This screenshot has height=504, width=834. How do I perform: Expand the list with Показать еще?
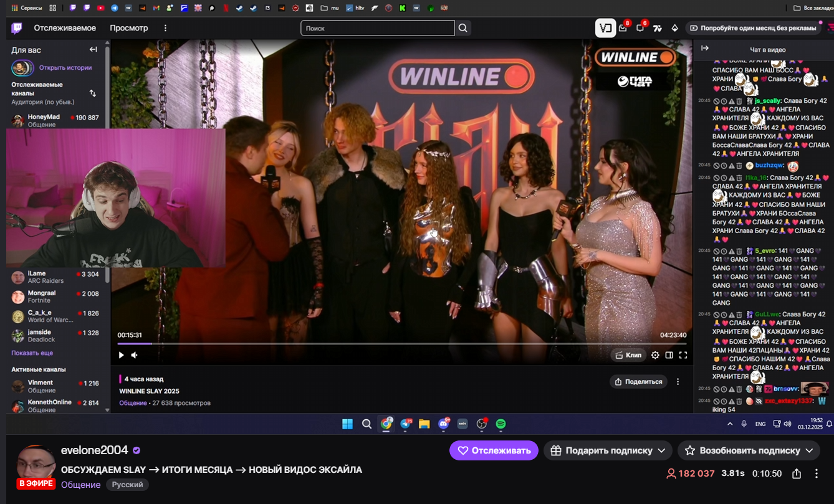[x=32, y=353]
